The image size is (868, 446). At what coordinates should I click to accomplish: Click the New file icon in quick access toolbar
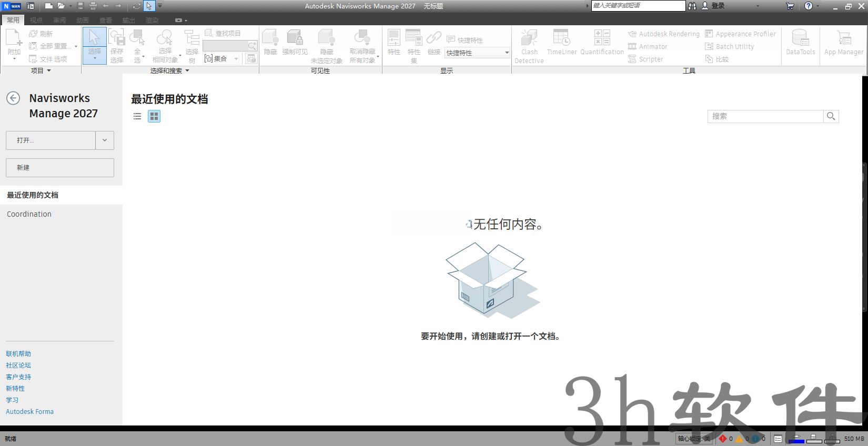[x=49, y=6]
